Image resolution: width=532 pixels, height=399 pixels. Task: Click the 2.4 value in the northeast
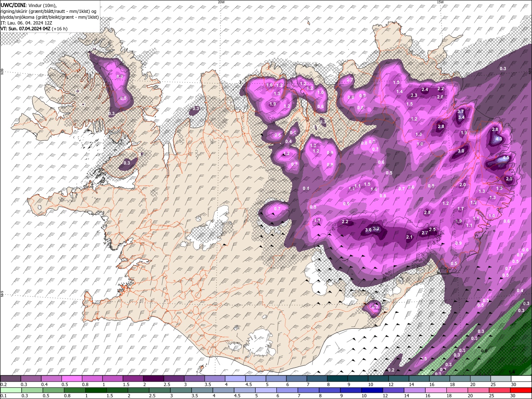pos(425,89)
